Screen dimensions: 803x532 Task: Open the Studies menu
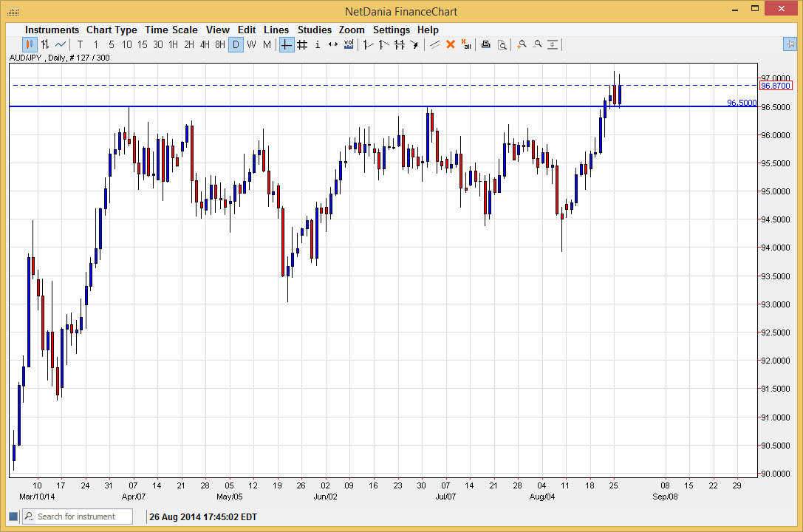(x=315, y=30)
